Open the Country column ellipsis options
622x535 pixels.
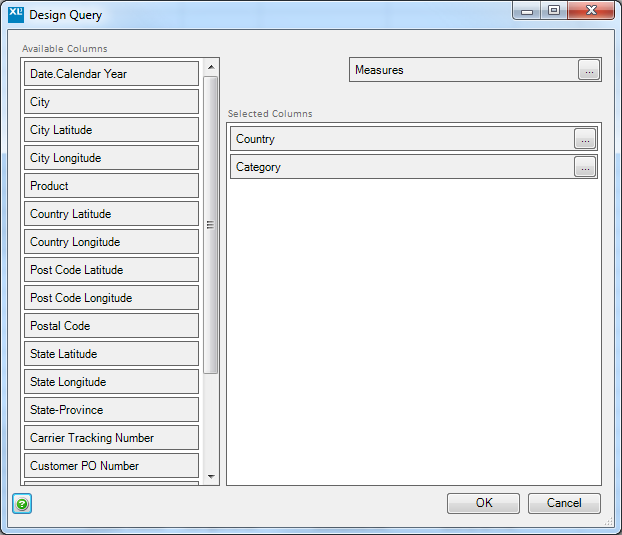tap(585, 139)
